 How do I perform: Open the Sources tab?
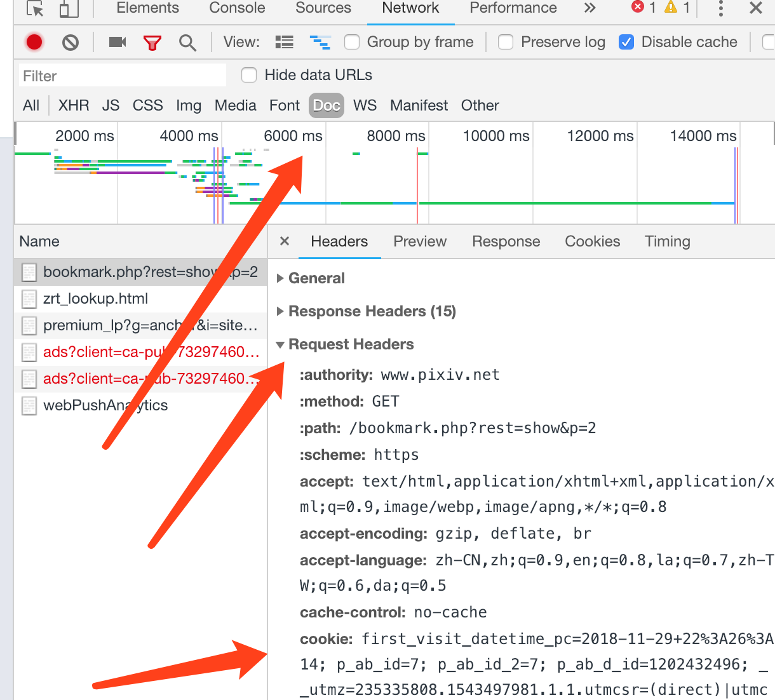[x=323, y=8]
